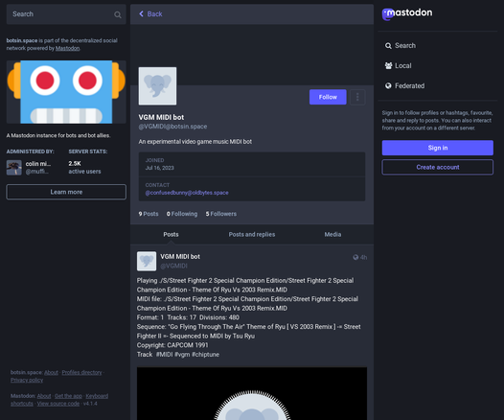The width and height of the screenshot is (504, 420).
Task: Go Back using the Back link
Action: 150,13
